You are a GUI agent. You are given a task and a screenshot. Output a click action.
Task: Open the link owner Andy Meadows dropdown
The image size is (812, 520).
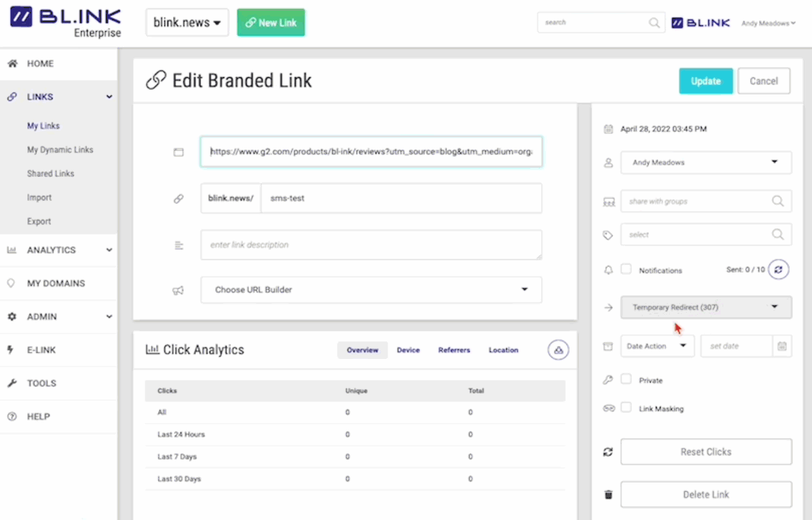click(706, 162)
